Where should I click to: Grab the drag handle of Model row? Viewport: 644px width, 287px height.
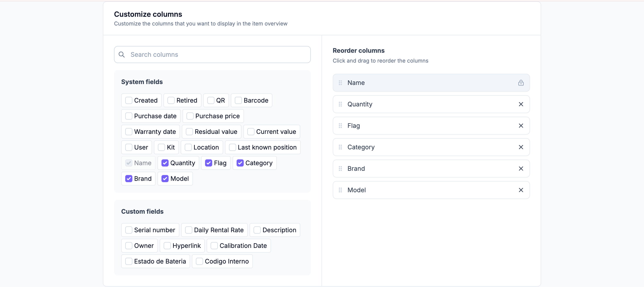pyautogui.click(x=340, y=190)
